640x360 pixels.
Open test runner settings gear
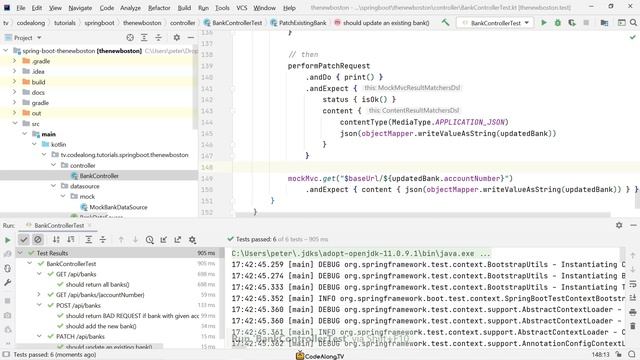coord(192,240)
